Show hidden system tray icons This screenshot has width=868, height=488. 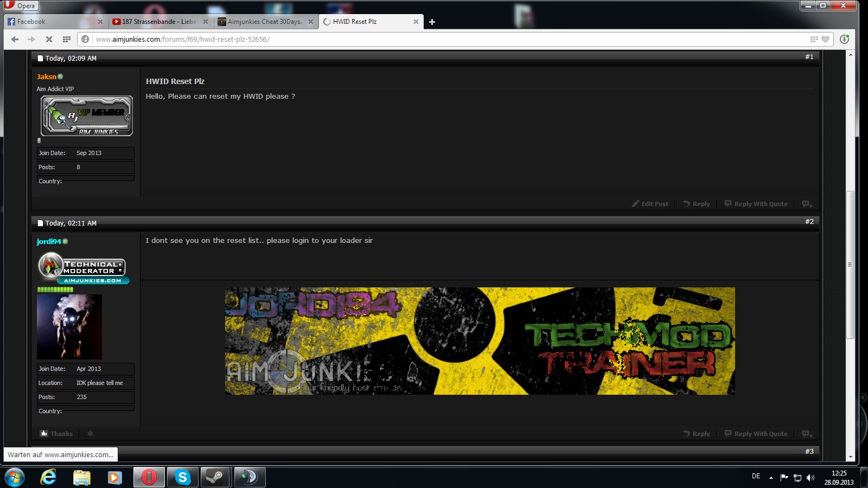[771, 478]
